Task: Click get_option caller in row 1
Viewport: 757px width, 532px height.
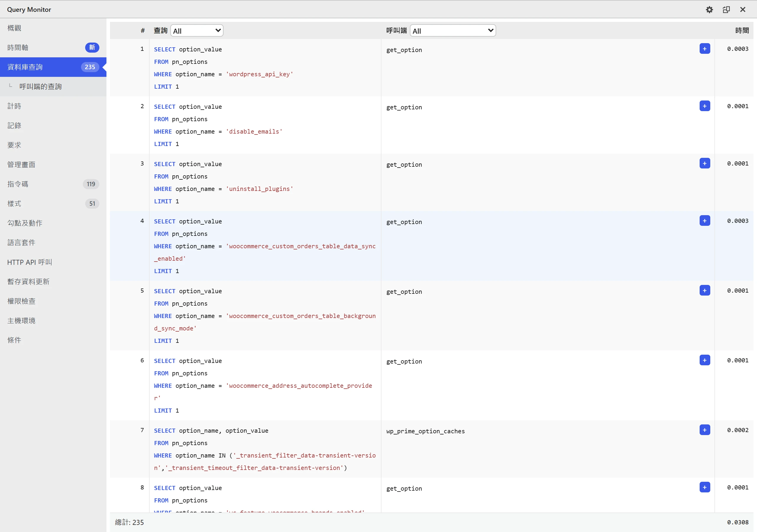Action: tap(404, 50)
